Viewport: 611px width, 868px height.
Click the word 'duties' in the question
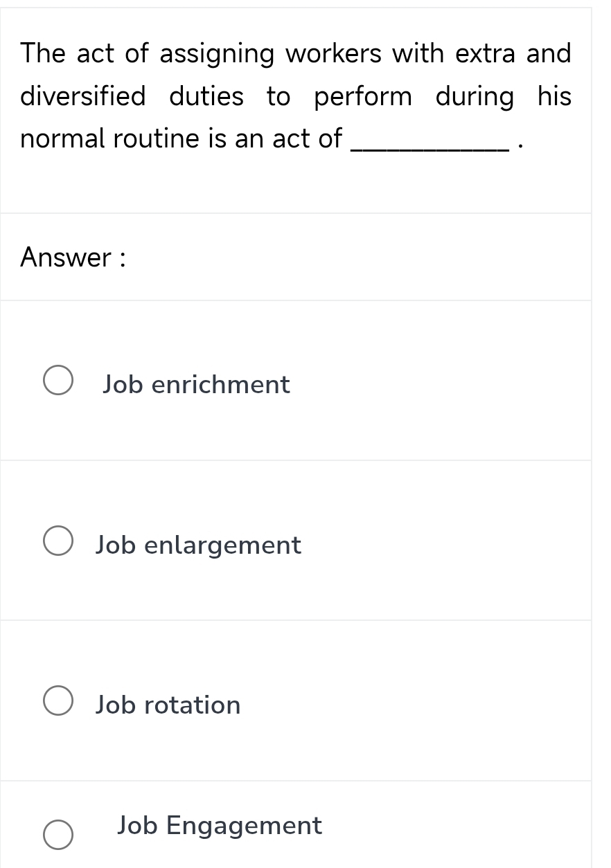(206, 96)
